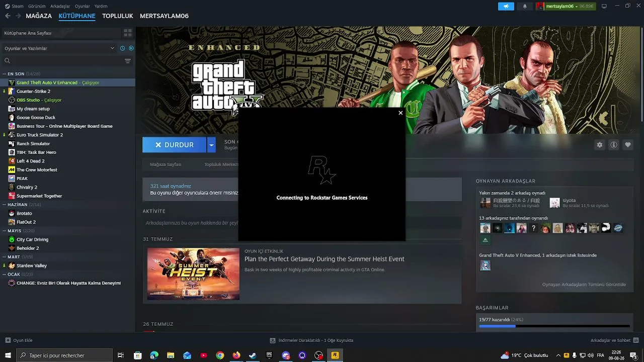Click the wishlist friend avatar
644x362 pixels.
pos(485,265)
